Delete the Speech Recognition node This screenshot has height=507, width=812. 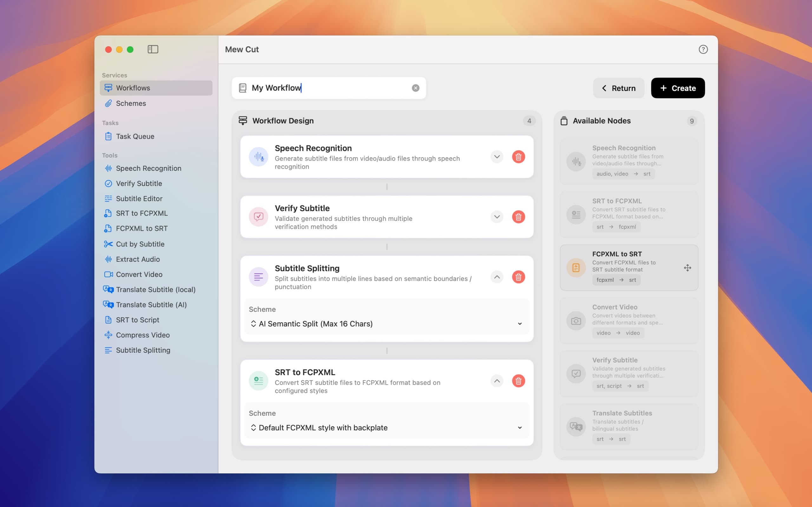pyautogui.click(x=518, y=157)
